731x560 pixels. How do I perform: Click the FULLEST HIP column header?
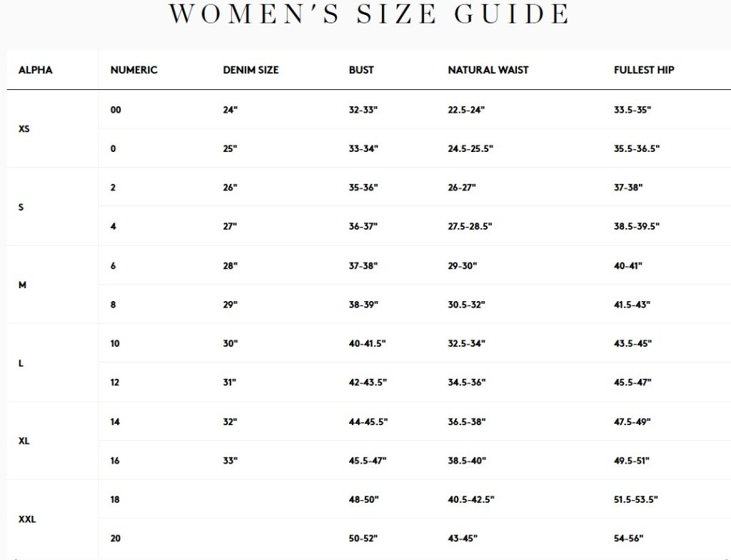click(x=644, y=70)
